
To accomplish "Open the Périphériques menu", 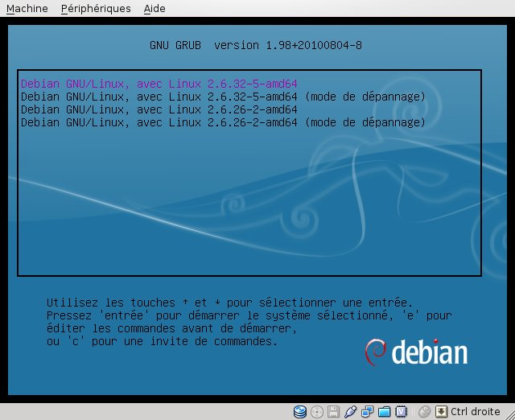I will 96,8.
